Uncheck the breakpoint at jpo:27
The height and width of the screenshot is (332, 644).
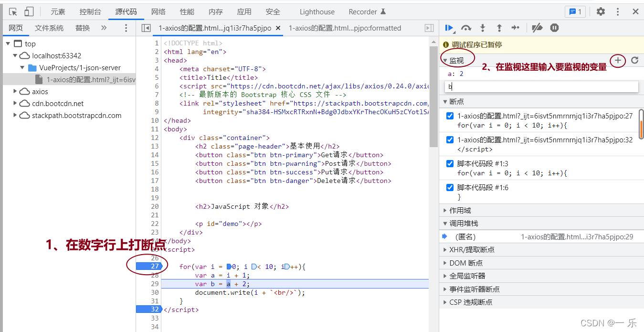coord(450,116)
